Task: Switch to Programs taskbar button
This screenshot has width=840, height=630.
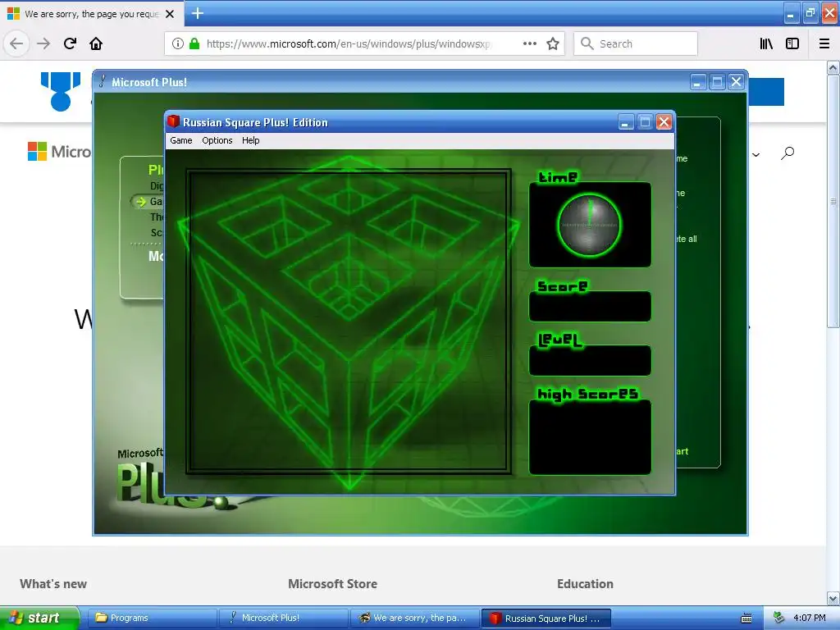Action: (x=152, y=618)
